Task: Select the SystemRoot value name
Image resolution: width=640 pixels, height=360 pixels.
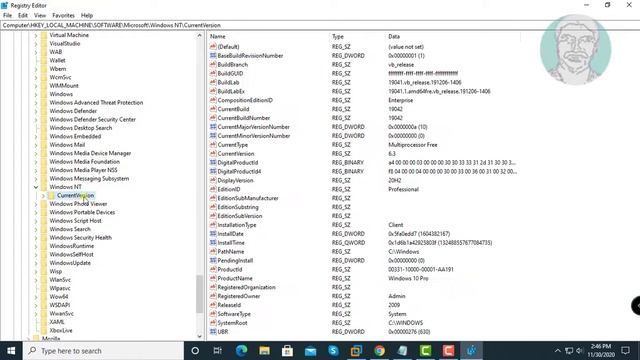Action: pos(232,323)
